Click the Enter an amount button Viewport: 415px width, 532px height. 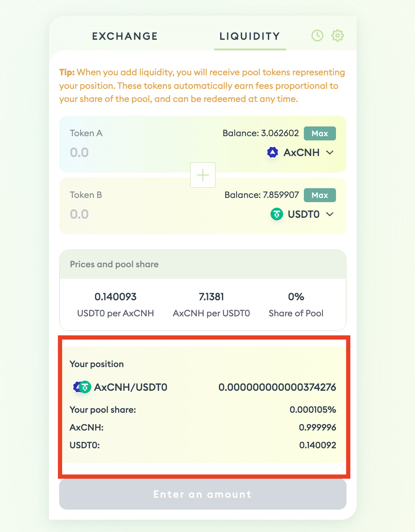point(203,494)
